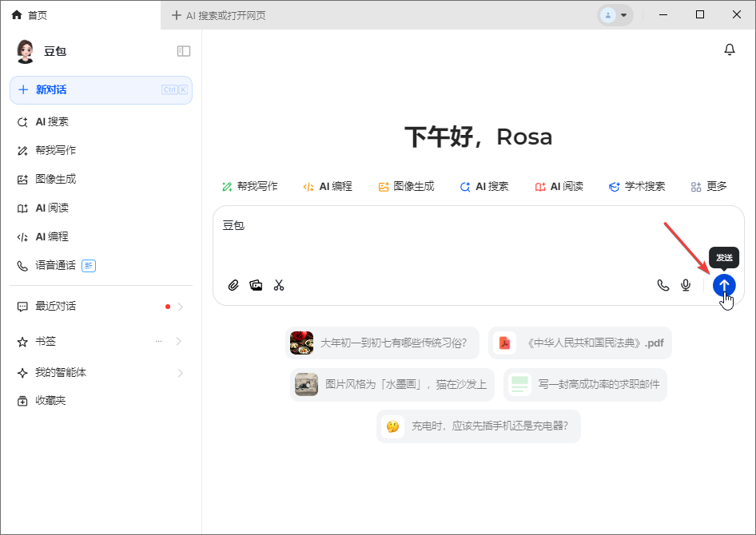Open 收藏夹 in the sidebar
Viewport: 756px width, 535px height.
click(x=51, y=401)
